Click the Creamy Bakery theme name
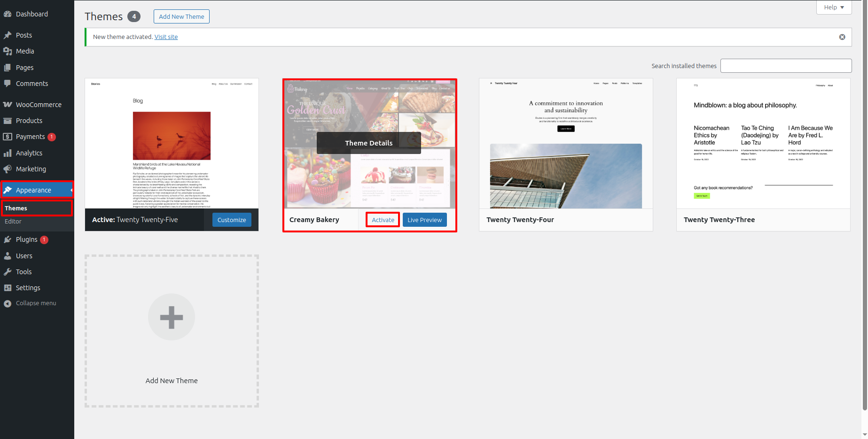This screenshot has width=868, height=439. (314, 220)
